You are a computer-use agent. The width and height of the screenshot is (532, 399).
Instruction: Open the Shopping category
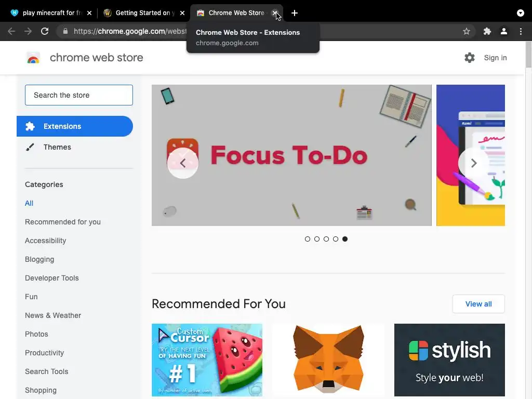click(41, 390)
